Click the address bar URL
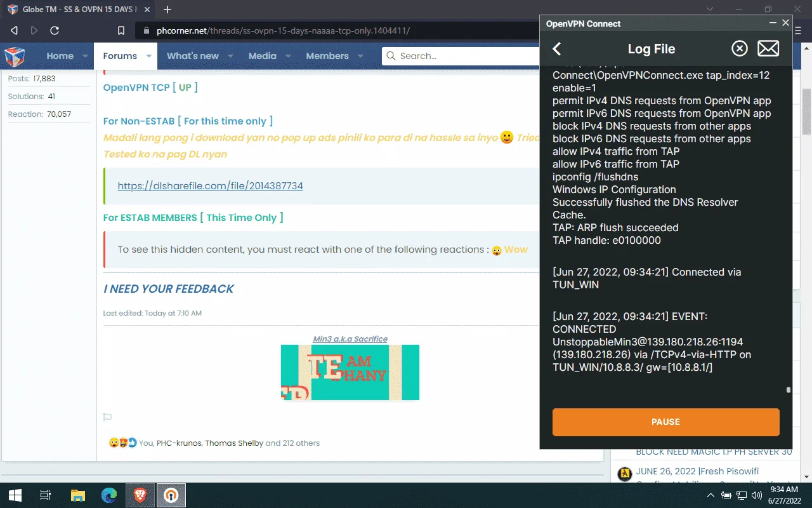 (284, 30)
